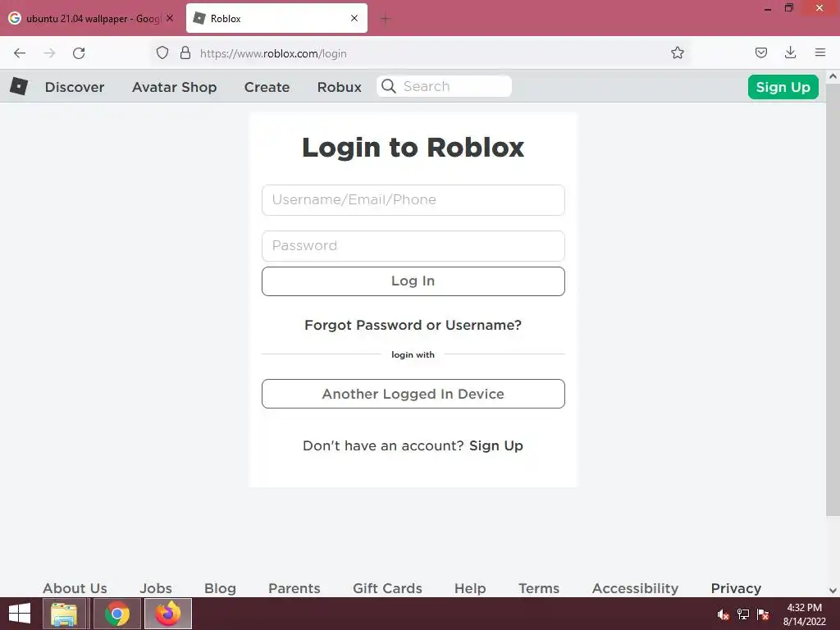The image size is (840, 630).
Task: Click Another Logged In Device button
Action: (413, 394)
